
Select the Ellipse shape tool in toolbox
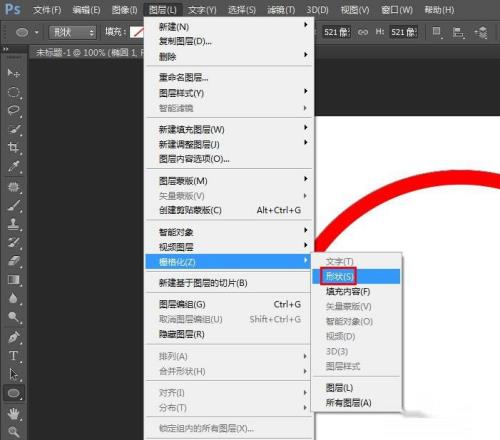[x=13, y=393]
